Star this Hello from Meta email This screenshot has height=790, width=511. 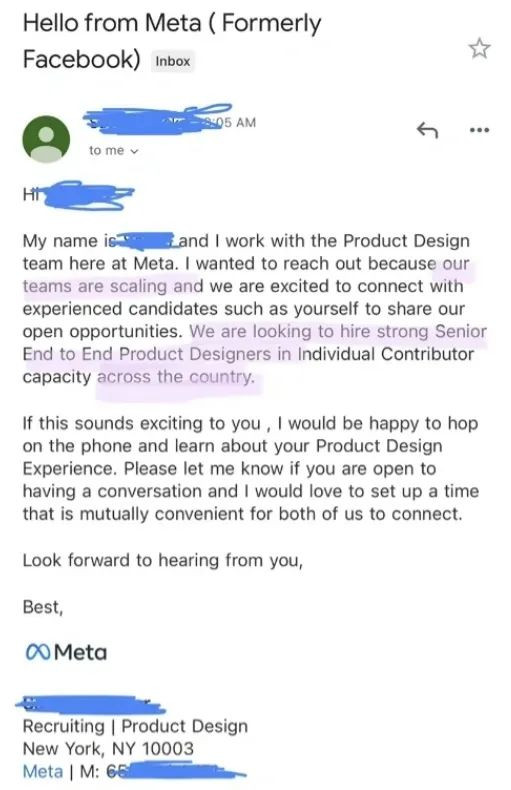click(x=479, y=49)
